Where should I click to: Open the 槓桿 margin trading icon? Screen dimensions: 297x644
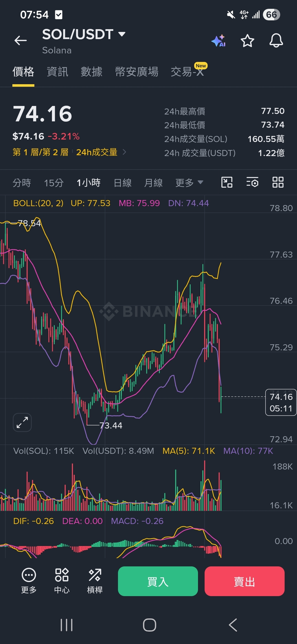pos(95,581)
